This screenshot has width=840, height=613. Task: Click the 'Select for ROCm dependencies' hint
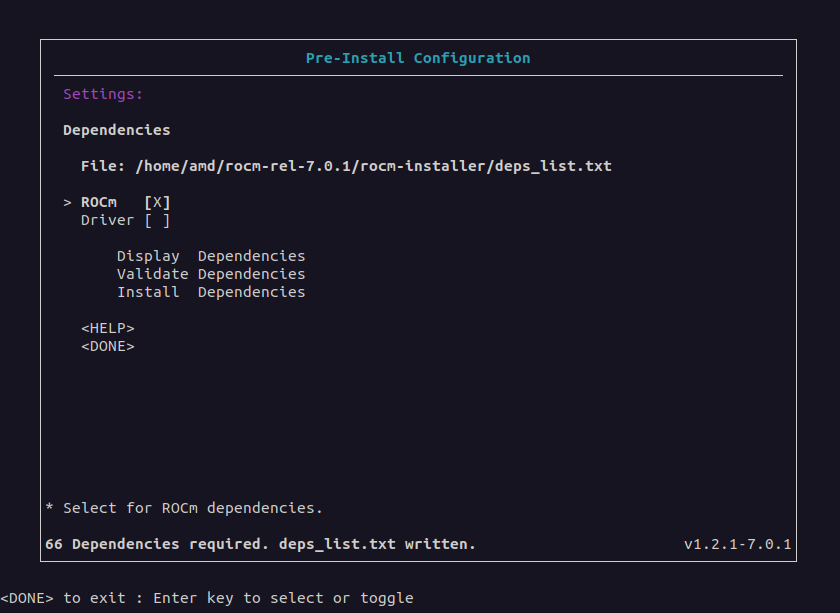[x=193, y=508]
